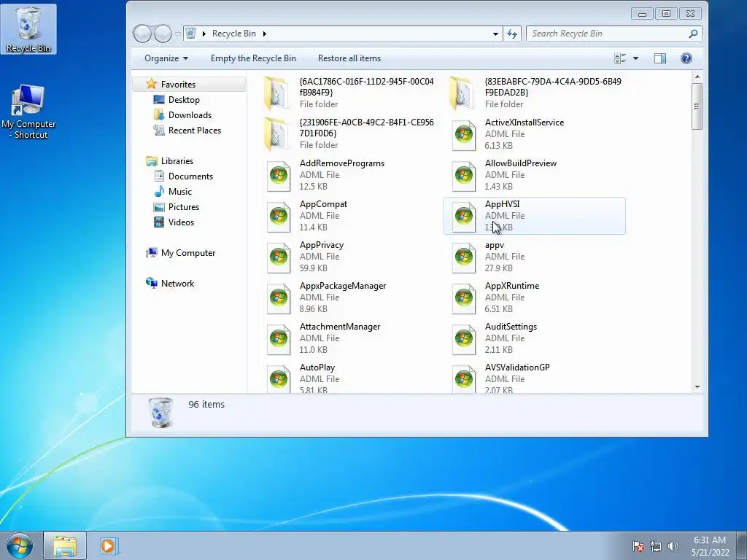The width and height of the screenshot is (747, 560).
Task: Open the Recycle Bin desktop icon
Action: click(28, 28)
